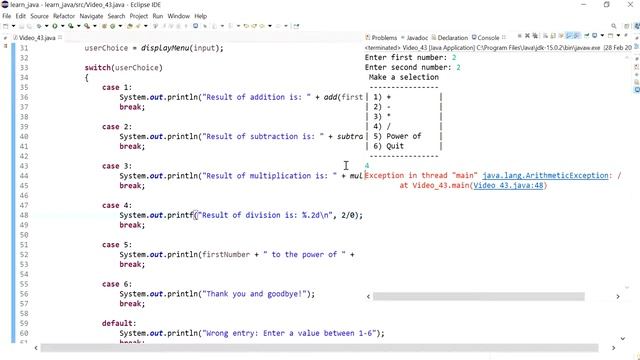The image size is (640, 360).
Task: Click the Open Console icon
Action: [x=611, y=36]
